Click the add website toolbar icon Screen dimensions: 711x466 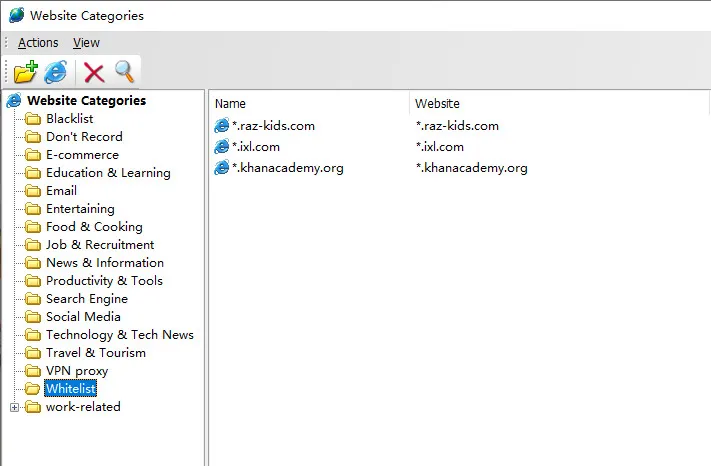click(x=56, y=72)
